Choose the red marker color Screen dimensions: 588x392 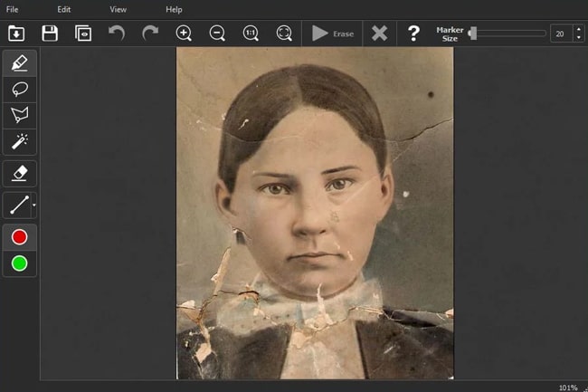pos(19,237)
